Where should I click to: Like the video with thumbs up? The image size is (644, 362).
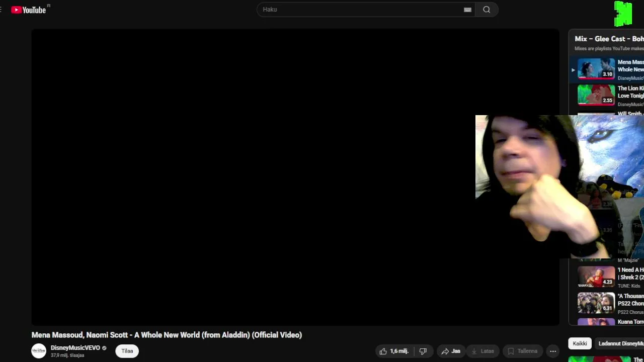(394, 351)
